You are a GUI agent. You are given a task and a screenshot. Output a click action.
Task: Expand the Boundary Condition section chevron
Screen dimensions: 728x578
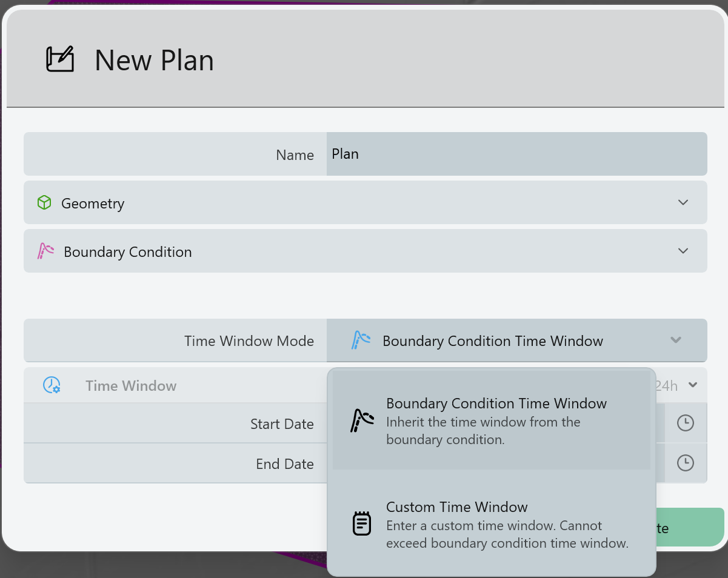point(683,251)
